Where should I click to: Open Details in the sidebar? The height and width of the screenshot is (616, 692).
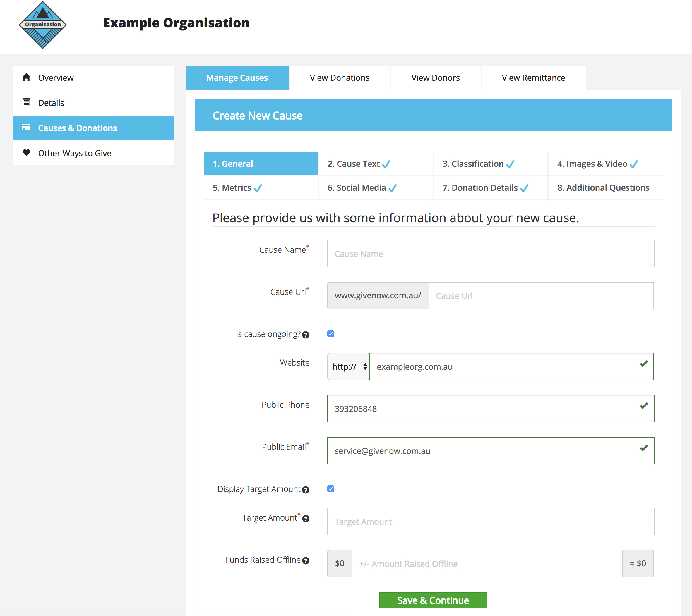94,103
